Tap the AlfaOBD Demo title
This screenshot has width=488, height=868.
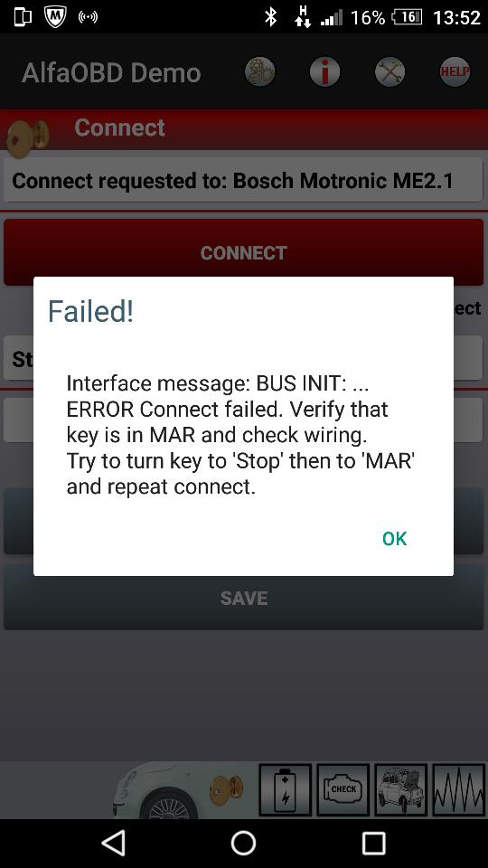111,72
